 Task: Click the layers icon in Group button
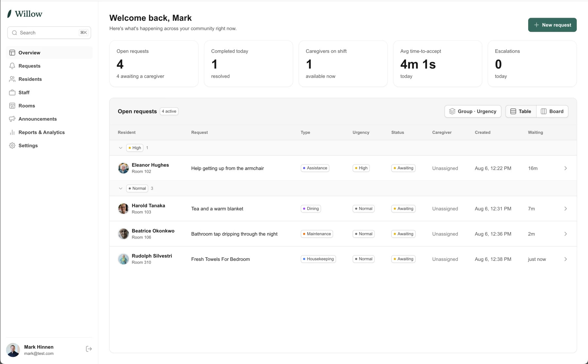[452, 111]
